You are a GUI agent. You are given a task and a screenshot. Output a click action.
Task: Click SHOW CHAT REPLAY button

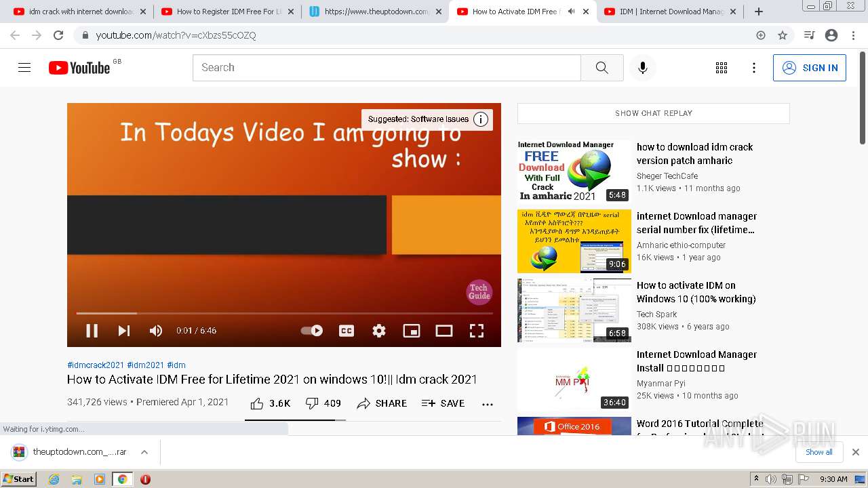pos(654,113)
